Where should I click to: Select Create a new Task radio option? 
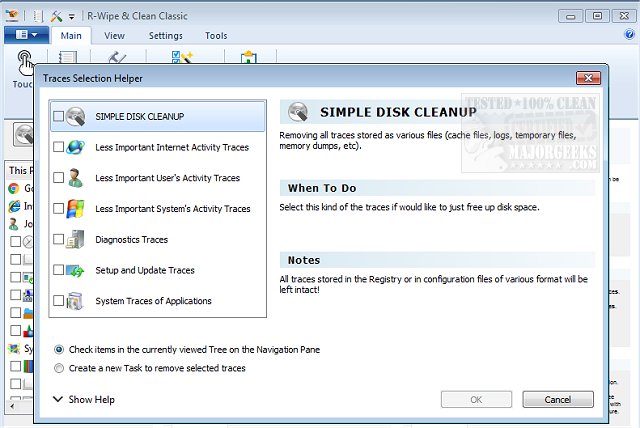[59, 368]
